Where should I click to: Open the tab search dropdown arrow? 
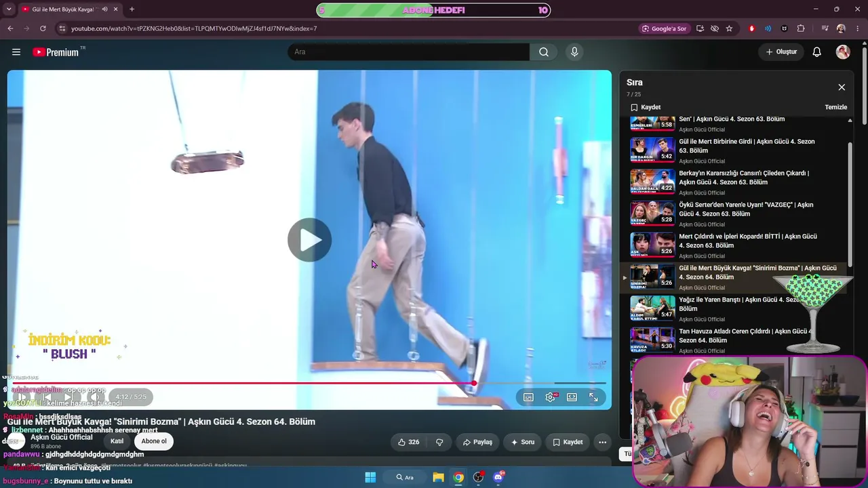[x=9, y=9]
